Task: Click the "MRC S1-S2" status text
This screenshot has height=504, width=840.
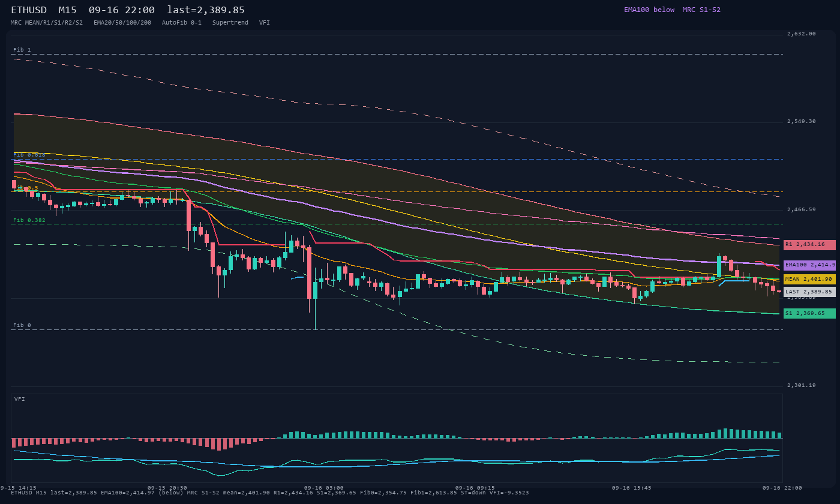Action: [x=701, y=10]
